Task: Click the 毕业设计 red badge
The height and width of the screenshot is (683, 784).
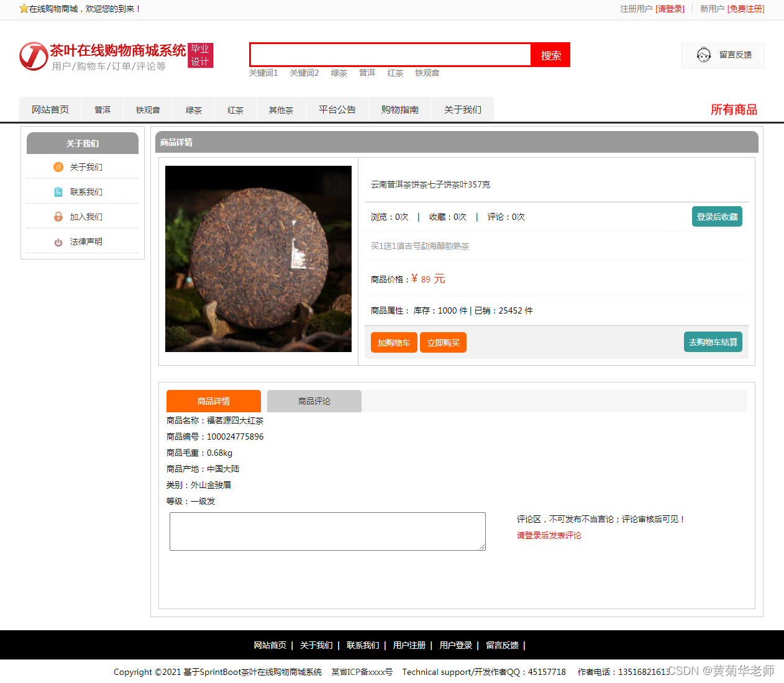Action: click(x=201, y=55)
